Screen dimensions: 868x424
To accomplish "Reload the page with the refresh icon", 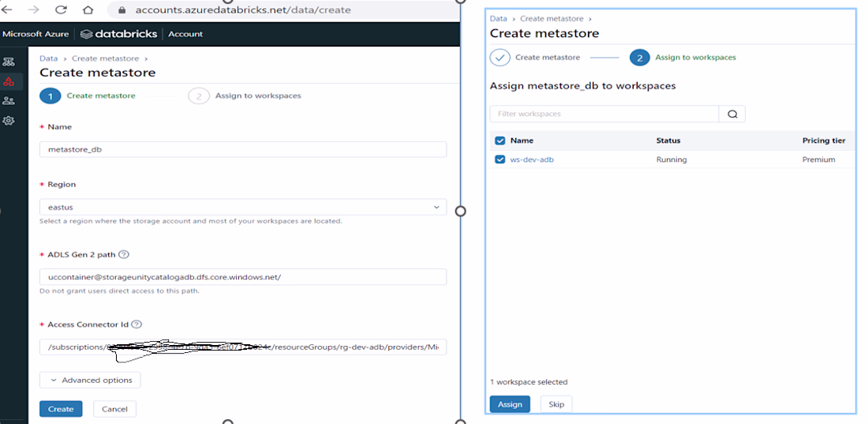I will click(x=61, y=9).
